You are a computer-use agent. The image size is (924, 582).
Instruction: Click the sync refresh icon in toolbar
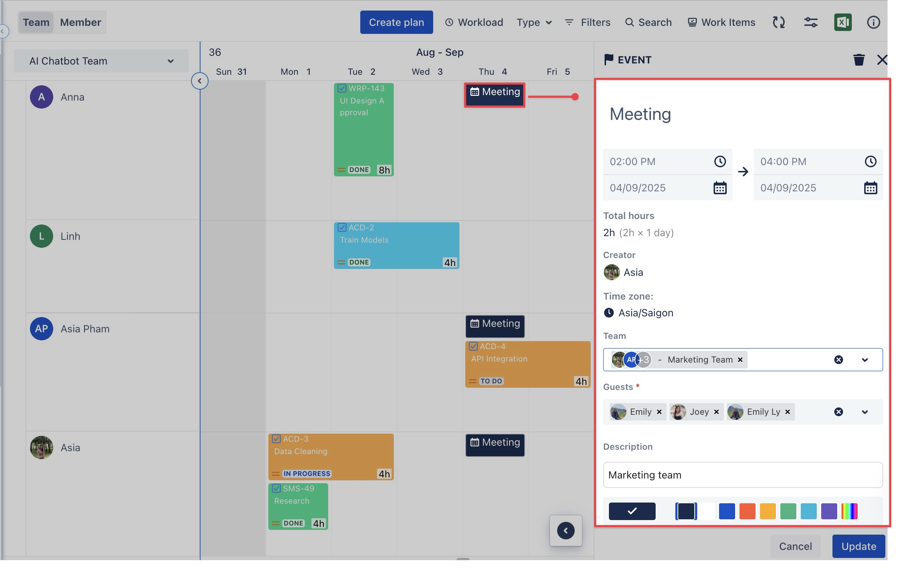point(779,22)
